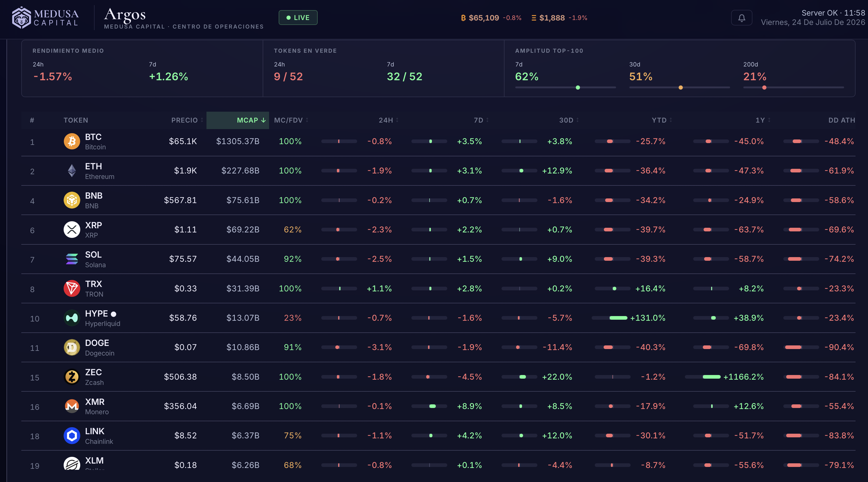Sort by YTD column header

(x=662, y=120)
